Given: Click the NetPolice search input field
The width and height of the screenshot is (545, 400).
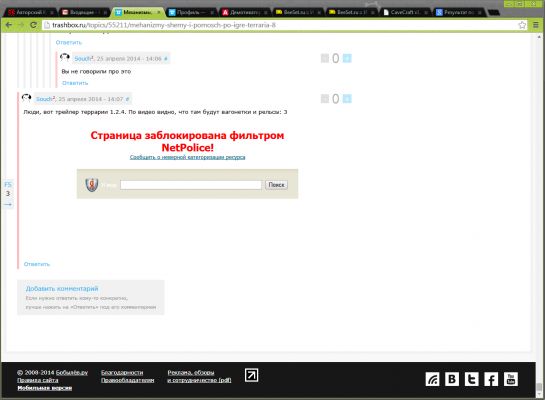Looking at the screenshot, I should click(x=191, y=185).
